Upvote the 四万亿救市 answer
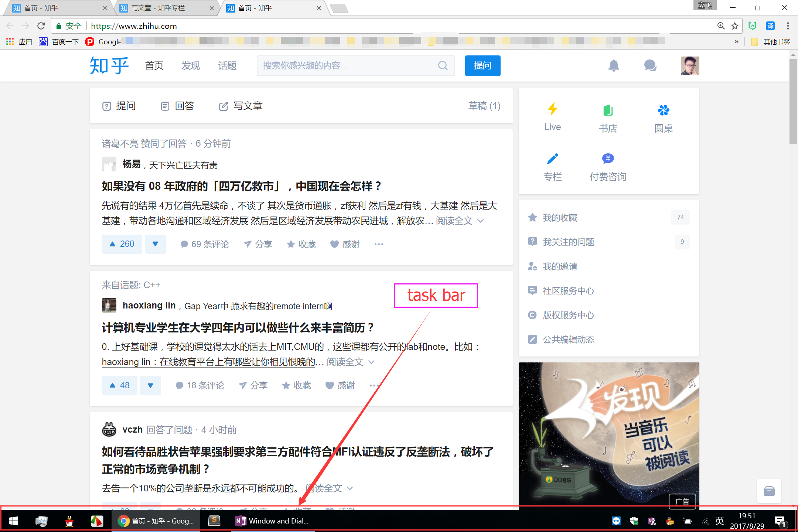798x532 pixels. tap(122, 244)
